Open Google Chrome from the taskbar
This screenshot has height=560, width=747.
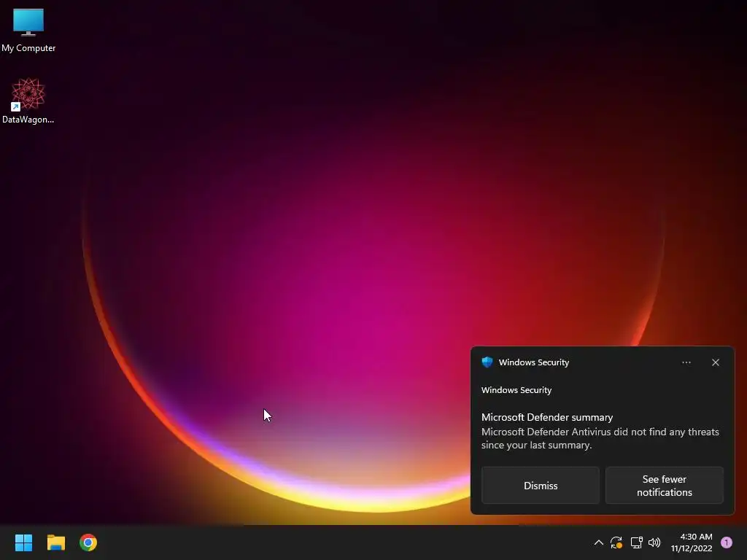point(88,542)
